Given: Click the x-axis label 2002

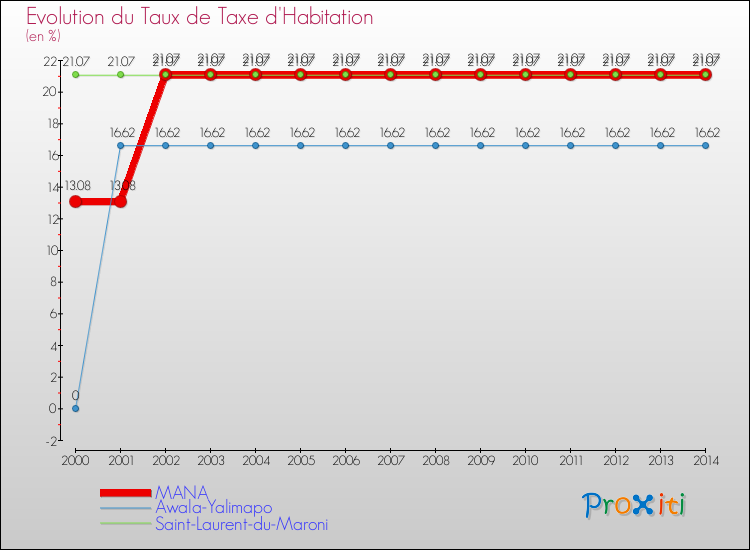Looking at the screenshot, I should click(165, 461).
